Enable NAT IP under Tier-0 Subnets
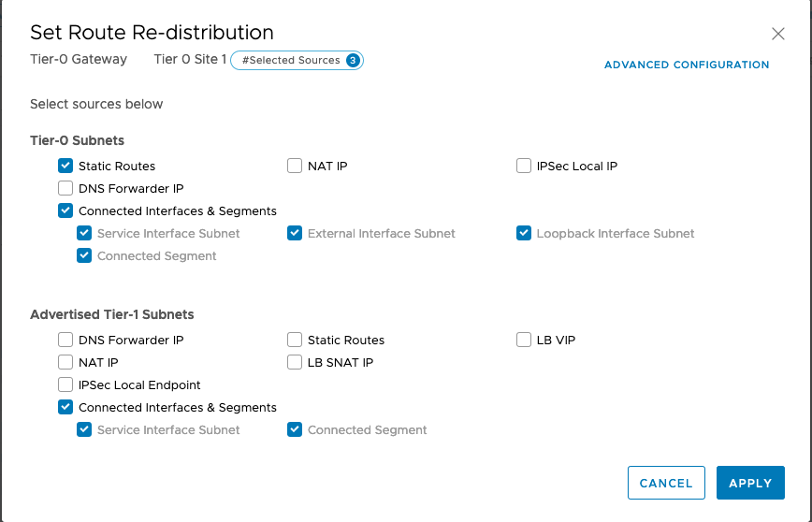The height and width of the screenshot is (522, 812). 295,167
